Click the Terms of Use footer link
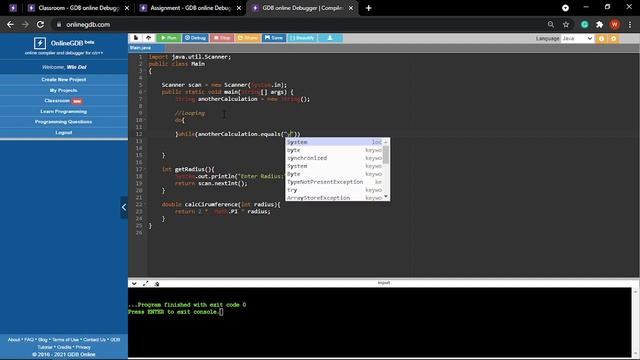This screenshot has height=360, width=640. pyautogui.click(x=65, y=340)
